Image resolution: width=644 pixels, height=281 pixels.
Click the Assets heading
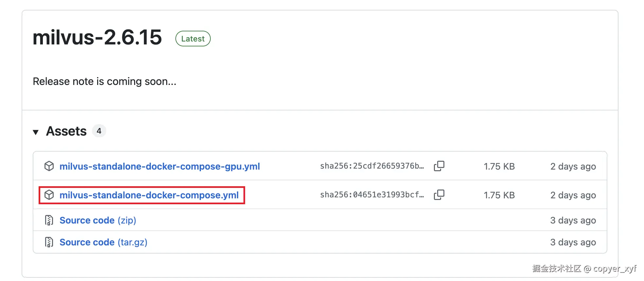[x=66, y=131]
